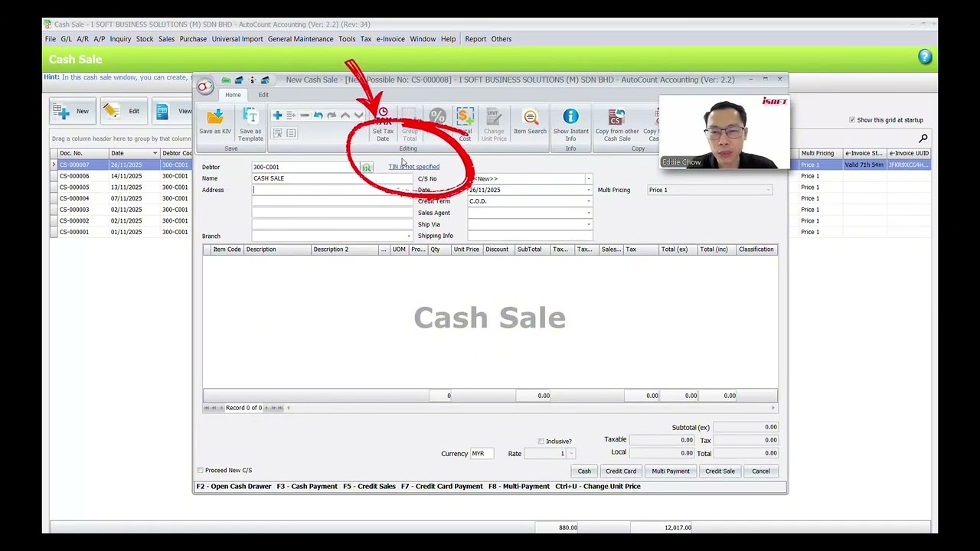
Task: Open the Date column filter dropdown in list
Action: tap(155, 153)
